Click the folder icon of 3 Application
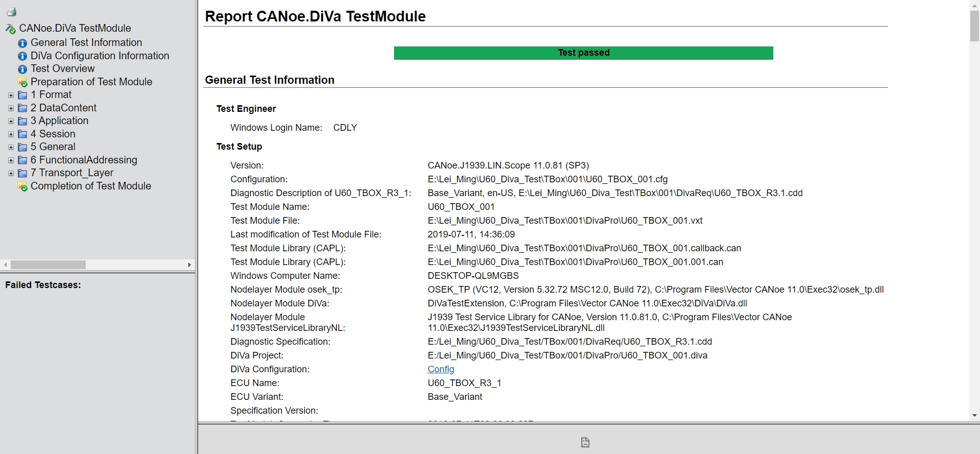Viewport: 980px width, 454px height. [22, 121]
